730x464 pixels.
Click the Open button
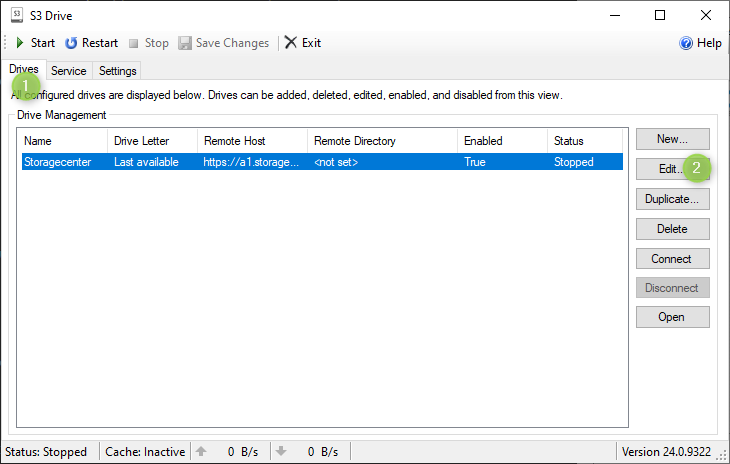[x=673, y=317]
